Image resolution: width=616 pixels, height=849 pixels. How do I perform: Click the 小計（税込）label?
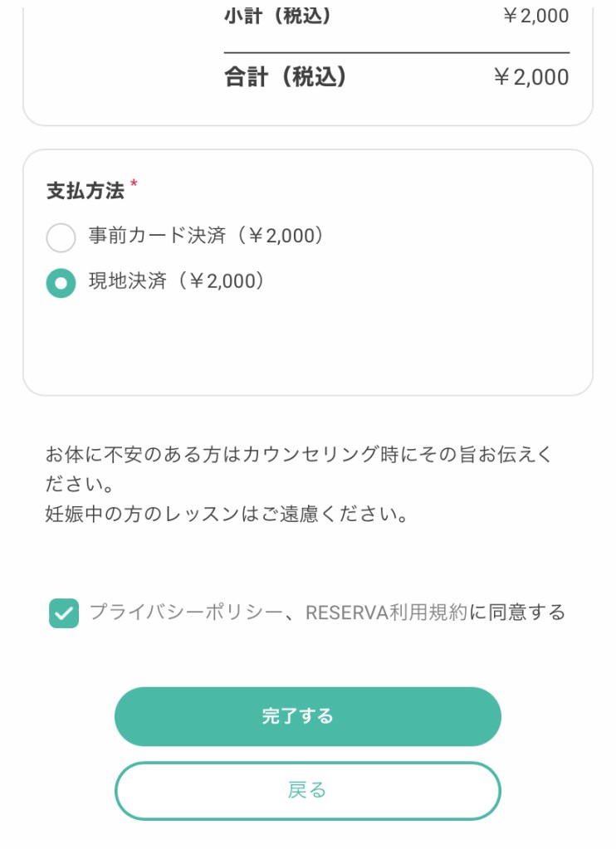(277, 16)
